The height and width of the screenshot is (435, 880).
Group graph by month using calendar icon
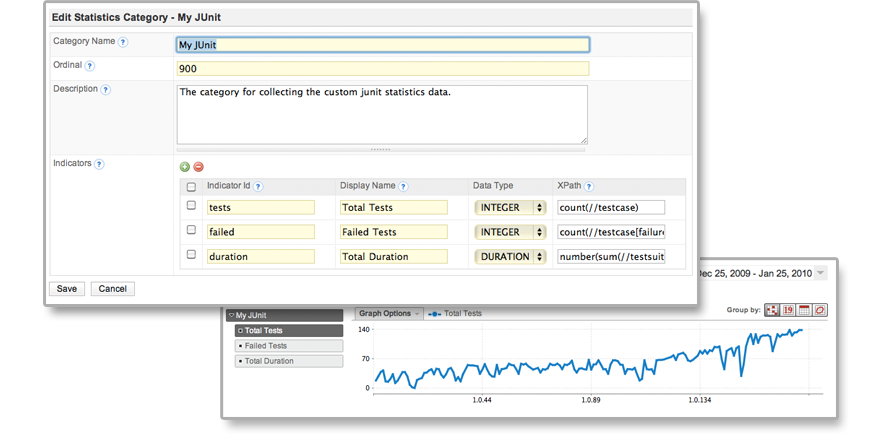[x=804, y=310]
